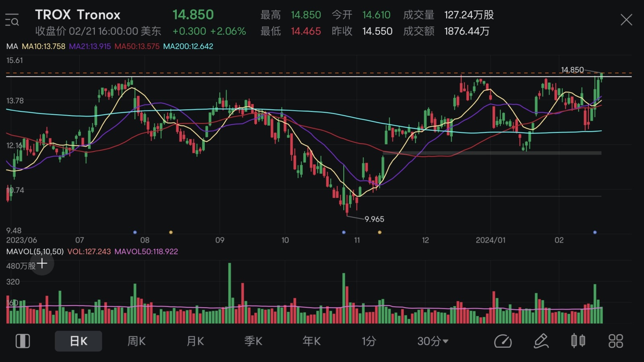Image resolution: width=644 pixels, height=362 pixels.
Task: Click the MA200:12.642 indicator label
Action: click(x=188, y=46)
